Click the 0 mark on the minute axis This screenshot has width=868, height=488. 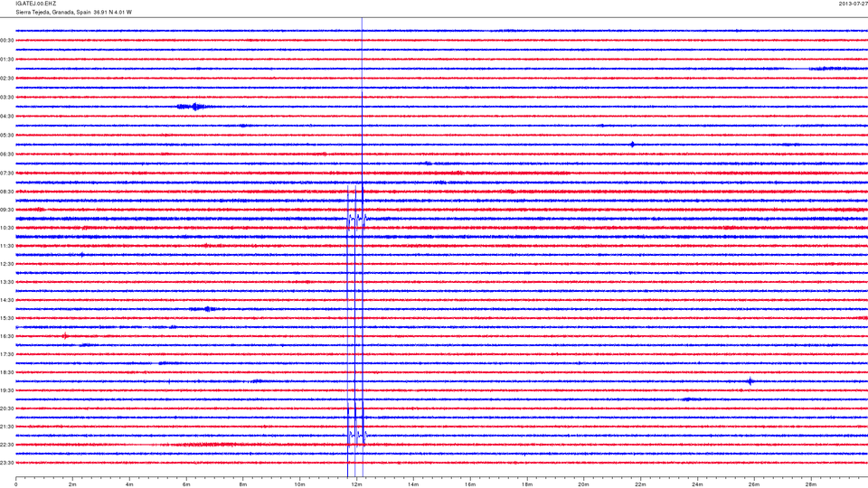16,484
